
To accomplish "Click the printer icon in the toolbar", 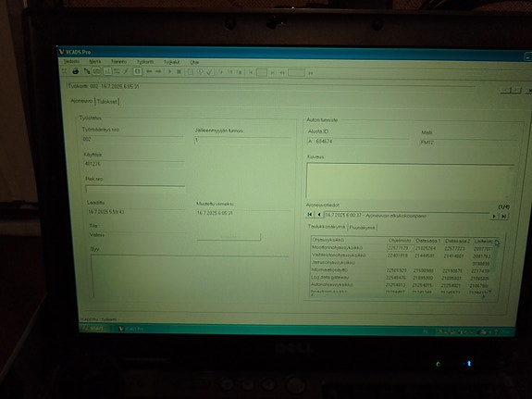I will [x=75, y=71].
